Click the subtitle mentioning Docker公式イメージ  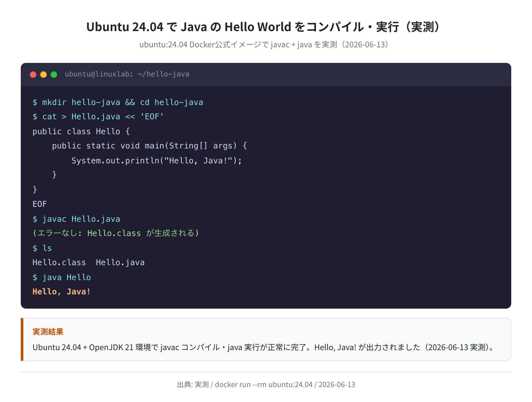tap(266, 44)
